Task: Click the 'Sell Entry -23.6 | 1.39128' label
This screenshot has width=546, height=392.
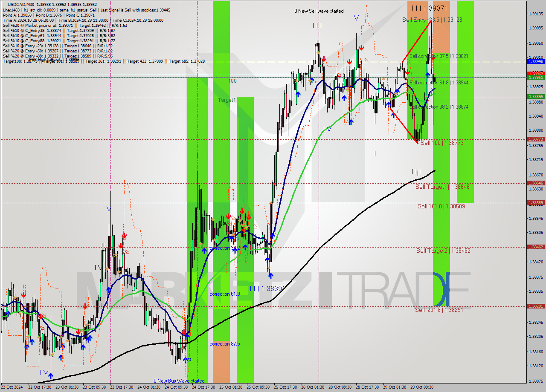Action: 432,20
